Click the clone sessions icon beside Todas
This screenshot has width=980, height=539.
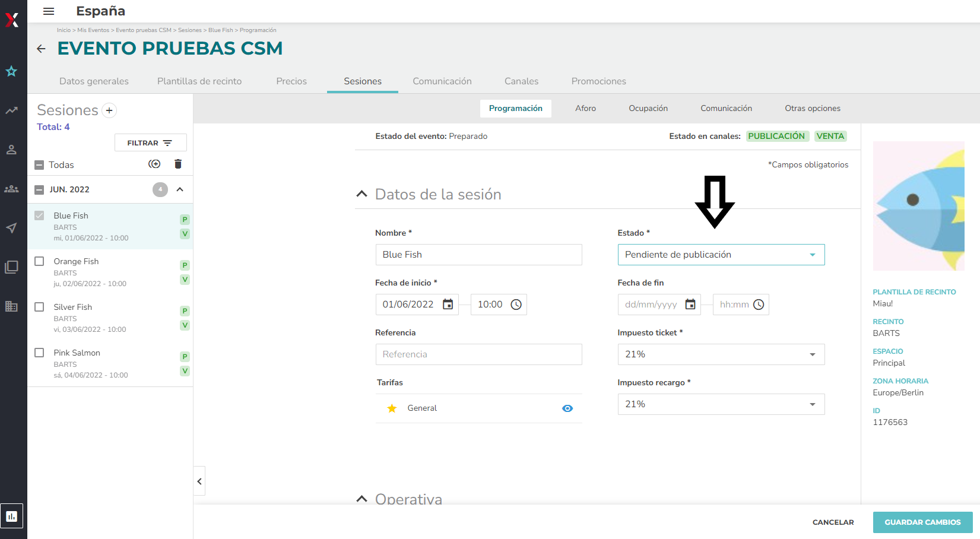point(154,164)
